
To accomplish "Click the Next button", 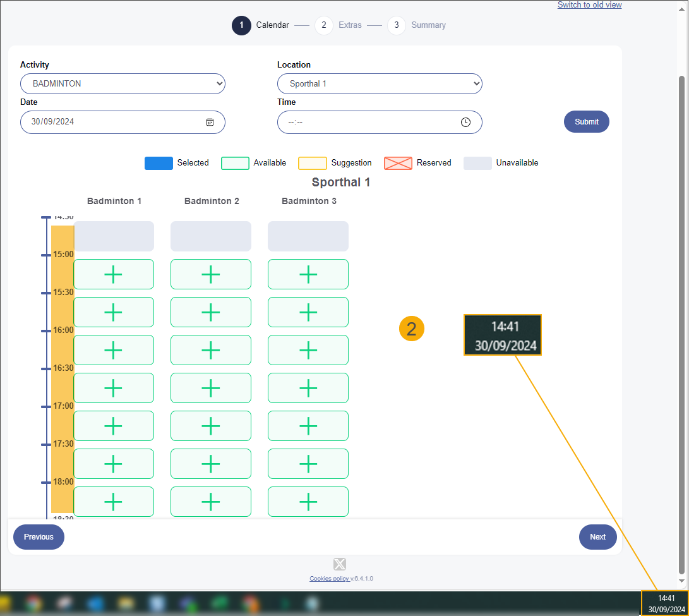I will pyautogui.click(x=597, y=537).
